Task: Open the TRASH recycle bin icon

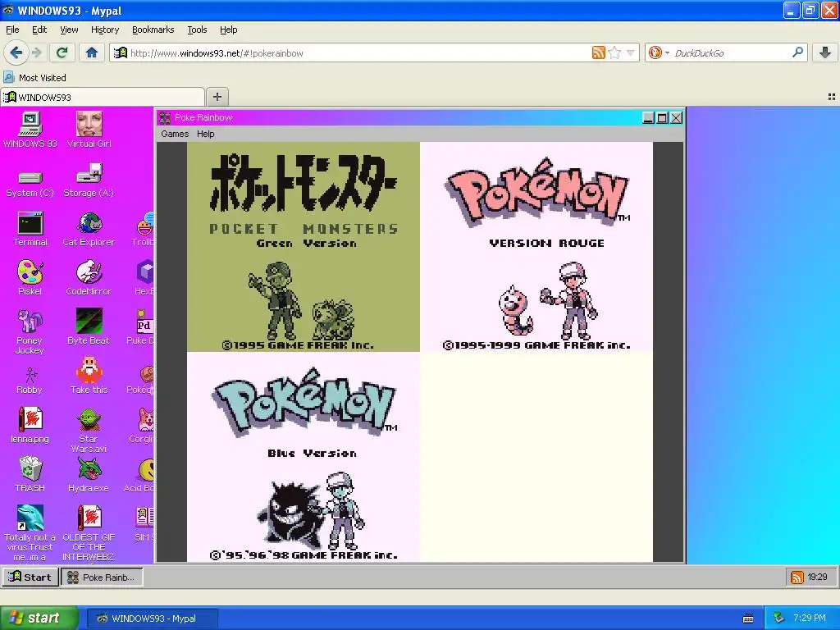Action: click(x=30, y=475)
